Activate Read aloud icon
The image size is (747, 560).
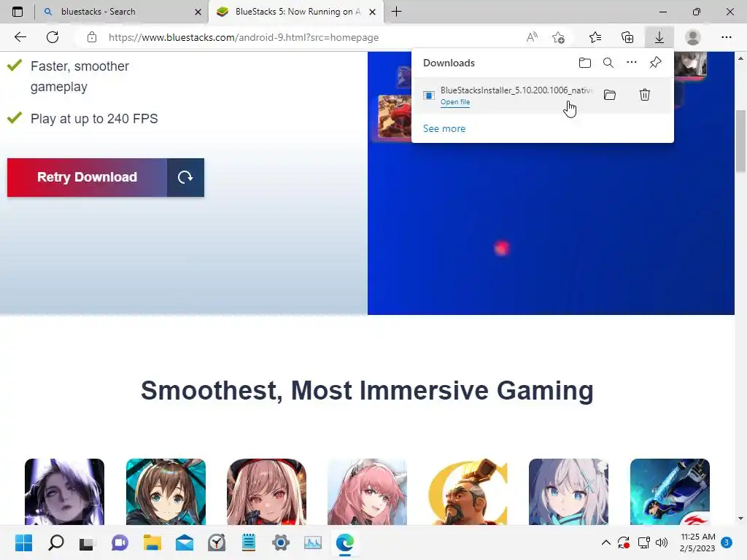(532, 37)
